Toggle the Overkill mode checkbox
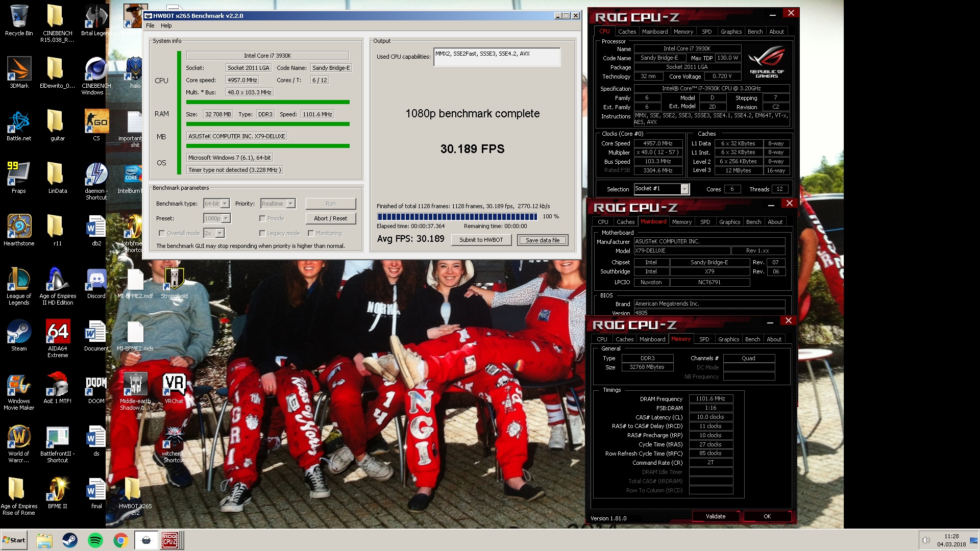 162,233
